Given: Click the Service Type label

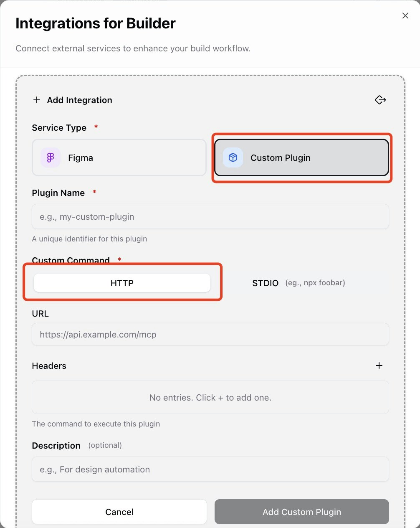Looking at the screenshot, I should (59, 127).
